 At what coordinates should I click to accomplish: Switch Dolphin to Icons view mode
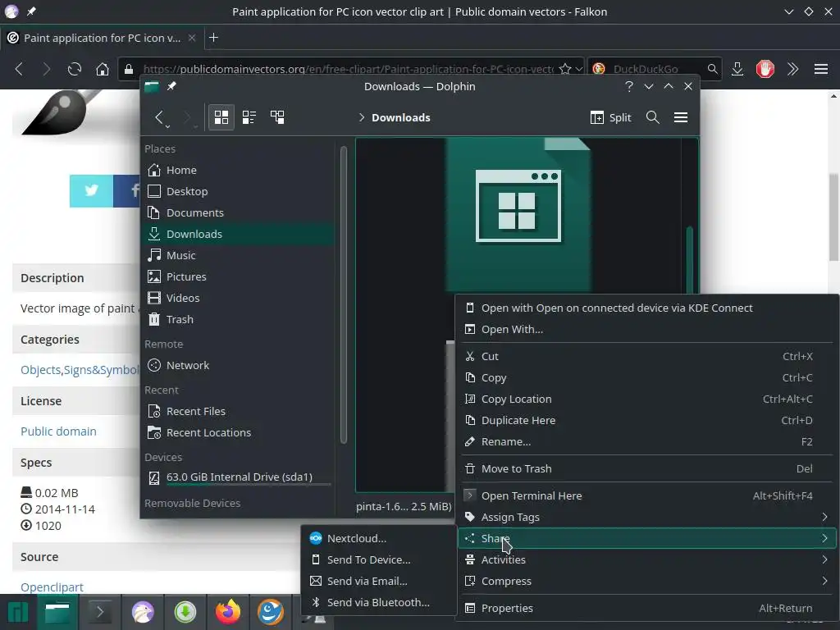[221, 117]
